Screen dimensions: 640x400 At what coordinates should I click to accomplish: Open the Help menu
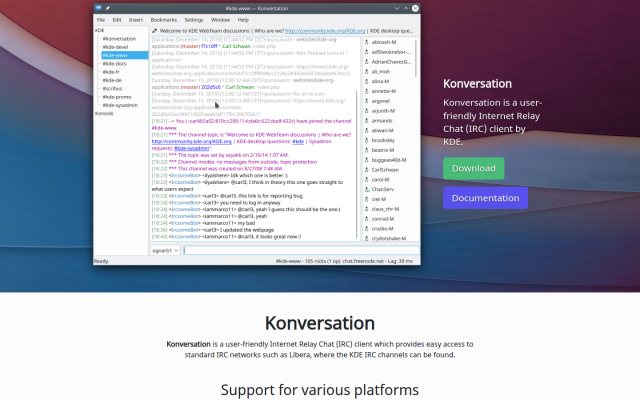point(243,20)
